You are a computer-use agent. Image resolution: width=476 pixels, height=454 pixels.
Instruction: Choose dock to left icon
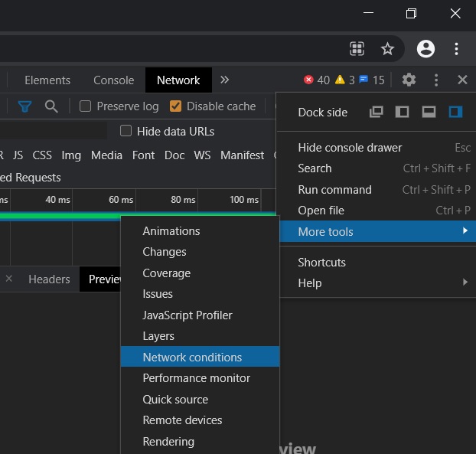402,112
